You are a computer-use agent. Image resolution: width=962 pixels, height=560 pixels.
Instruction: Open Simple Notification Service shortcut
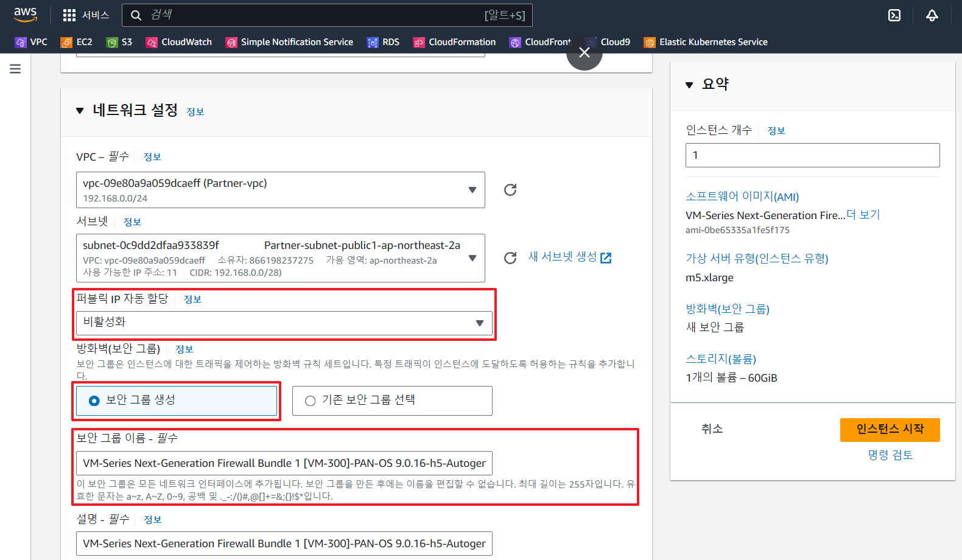pos(289,42)
